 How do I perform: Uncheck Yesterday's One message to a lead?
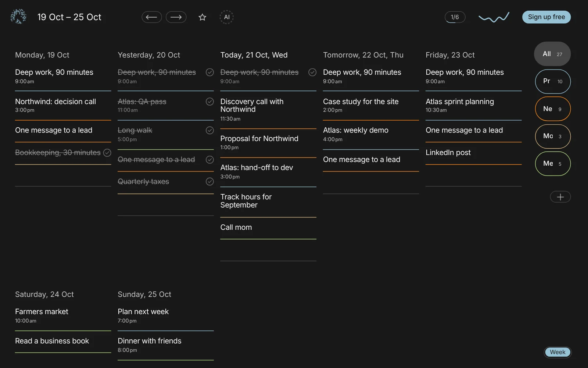coord(210,160)
